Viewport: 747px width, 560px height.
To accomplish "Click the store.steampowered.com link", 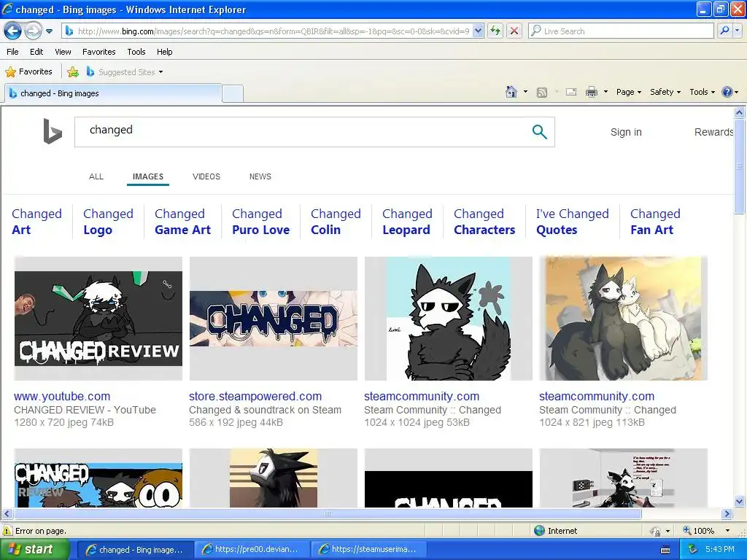I will pos(255,396).
